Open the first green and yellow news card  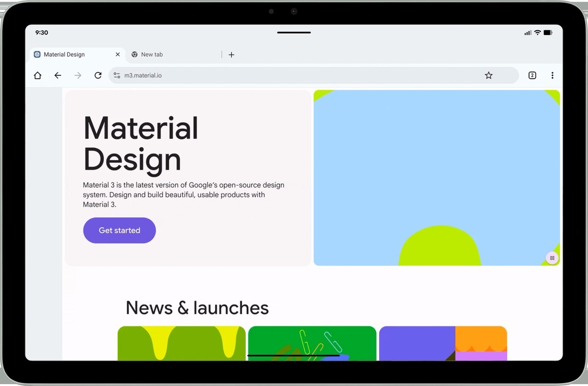[181, 343]
